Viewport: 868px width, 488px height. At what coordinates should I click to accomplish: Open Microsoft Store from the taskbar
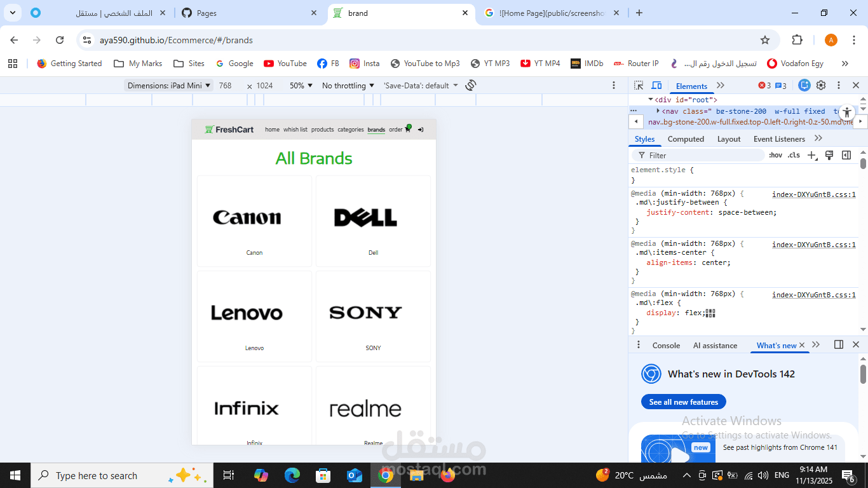click(x=323, y=475)
